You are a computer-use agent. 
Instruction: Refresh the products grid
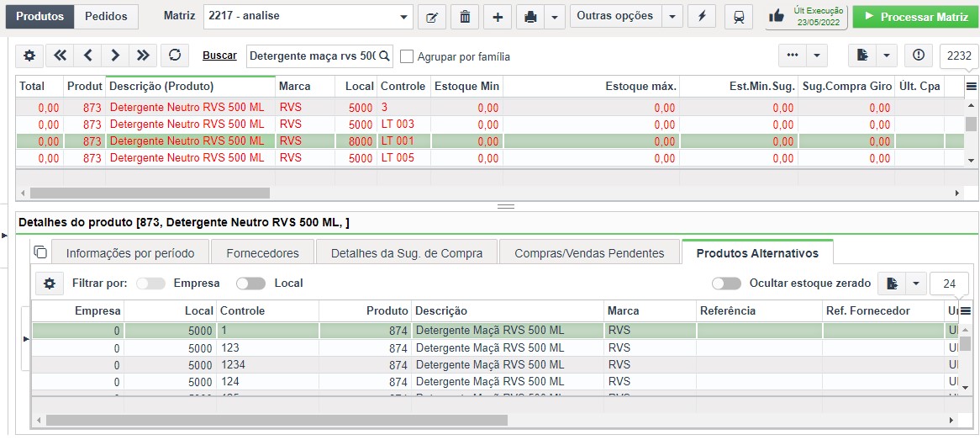(175, 56)
